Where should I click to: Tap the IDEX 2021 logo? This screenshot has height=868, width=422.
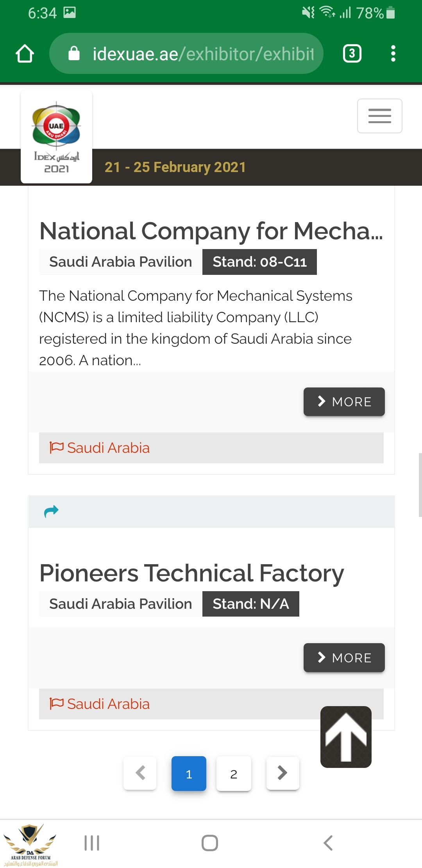[56, 137]
